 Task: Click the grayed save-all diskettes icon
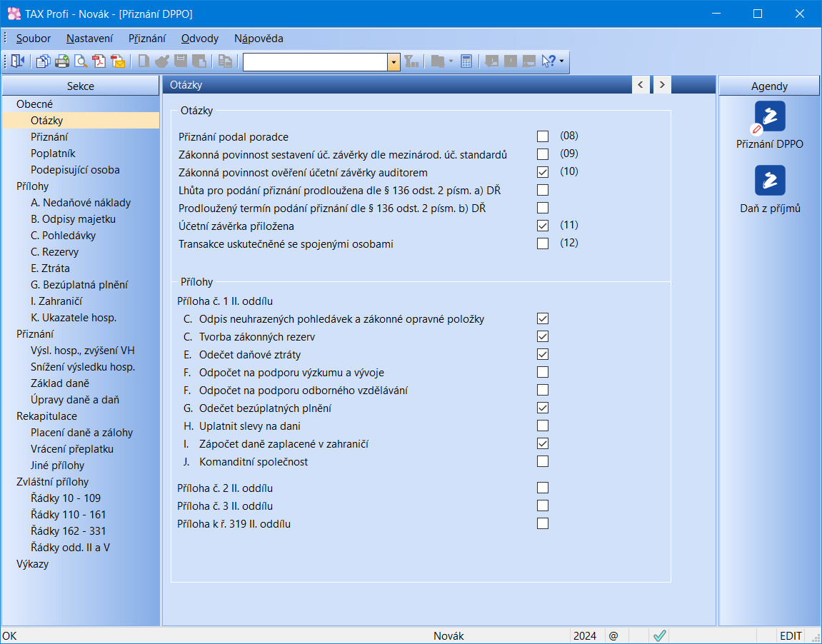tap(199, 61)
